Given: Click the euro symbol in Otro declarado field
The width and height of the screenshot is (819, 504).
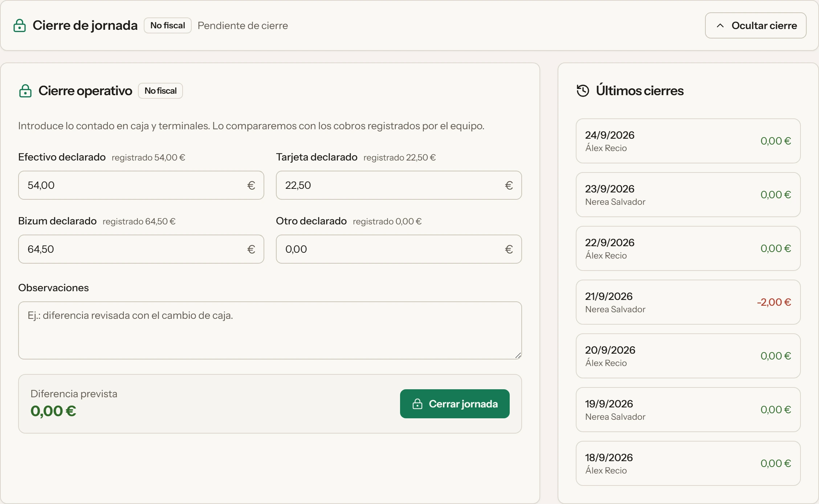Looking at the screenshot, I should click(x=509, y=249).
